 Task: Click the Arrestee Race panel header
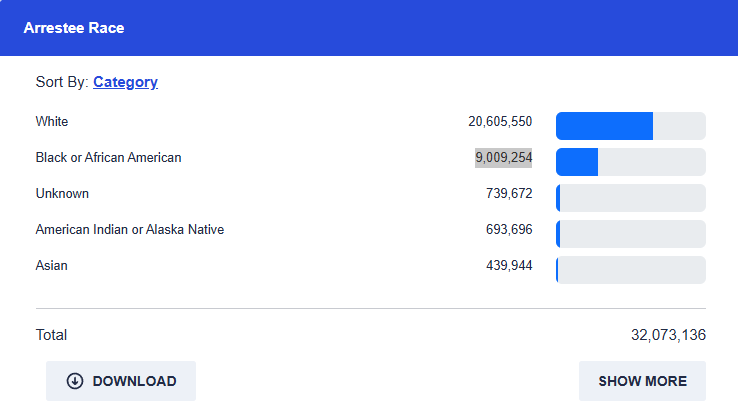tap(74, 28)
